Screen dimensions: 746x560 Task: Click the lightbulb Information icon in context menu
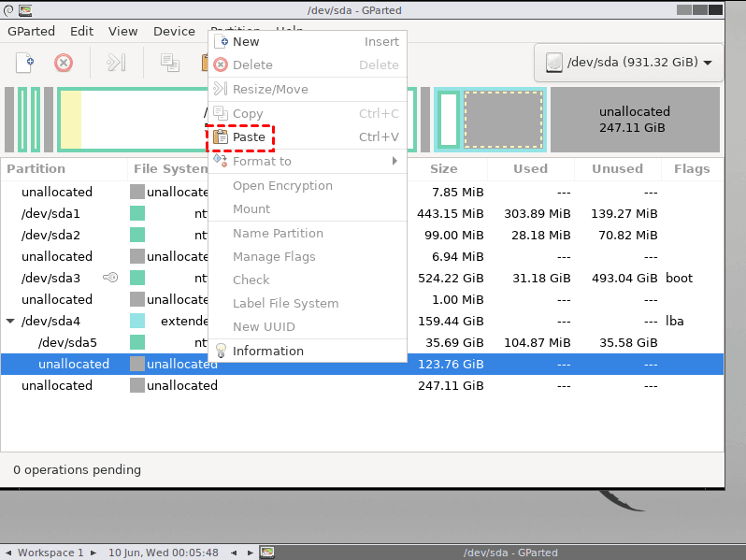[221, 351]
